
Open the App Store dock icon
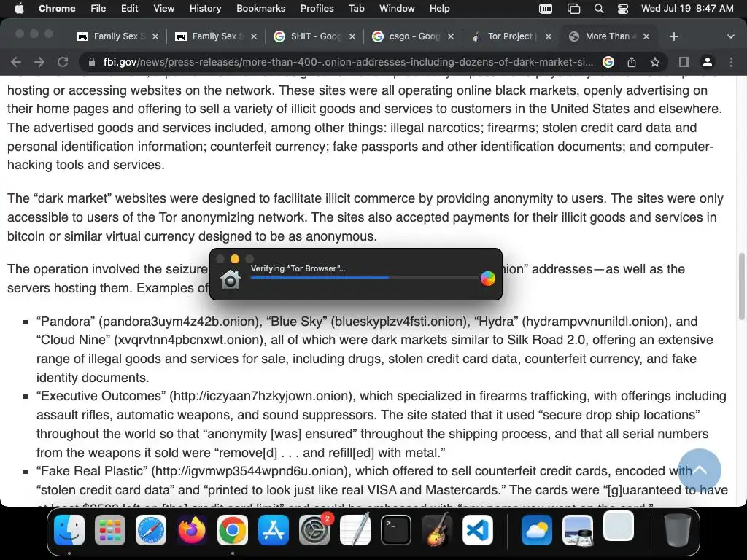coord(274,530)
